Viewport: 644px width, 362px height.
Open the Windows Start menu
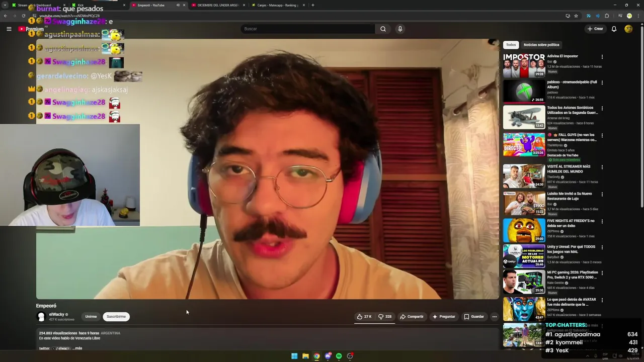(294, 356)
